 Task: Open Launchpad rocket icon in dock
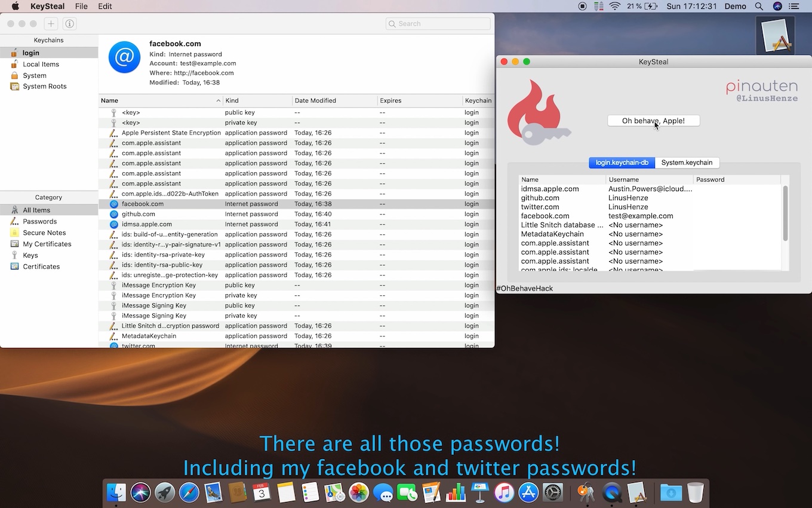(x=165, y=492)
